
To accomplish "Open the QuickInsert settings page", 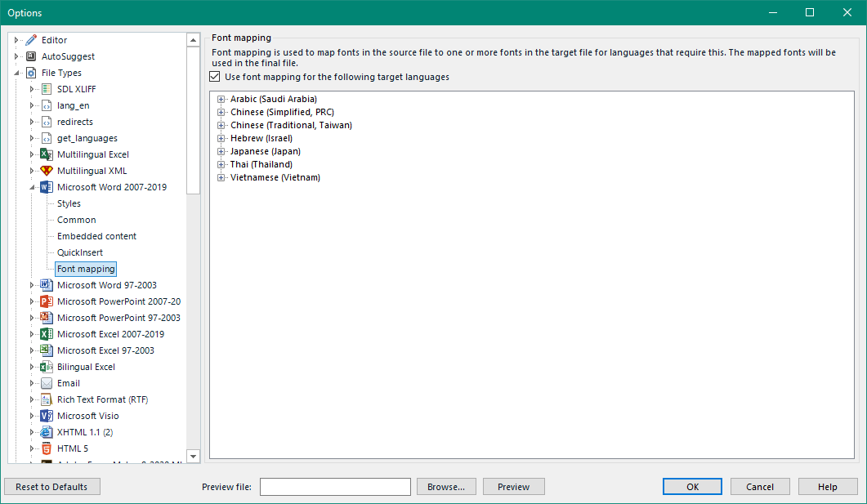I will point(79,252).
